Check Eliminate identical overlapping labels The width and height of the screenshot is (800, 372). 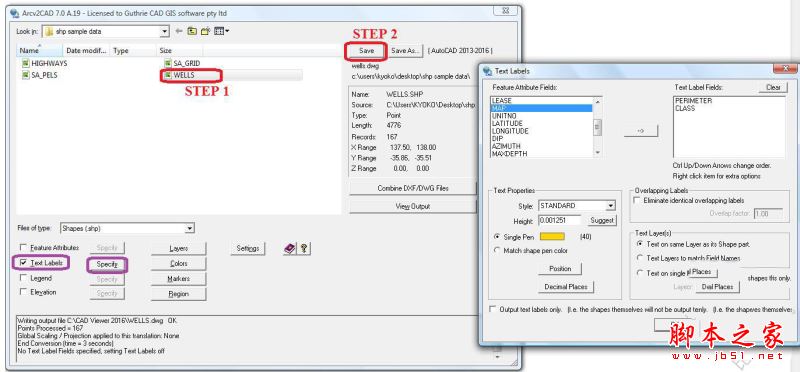(x=637, y=201)
